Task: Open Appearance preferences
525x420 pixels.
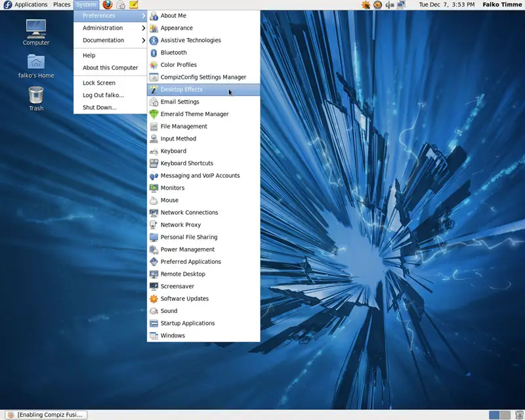Action: (x=203, y=28)
